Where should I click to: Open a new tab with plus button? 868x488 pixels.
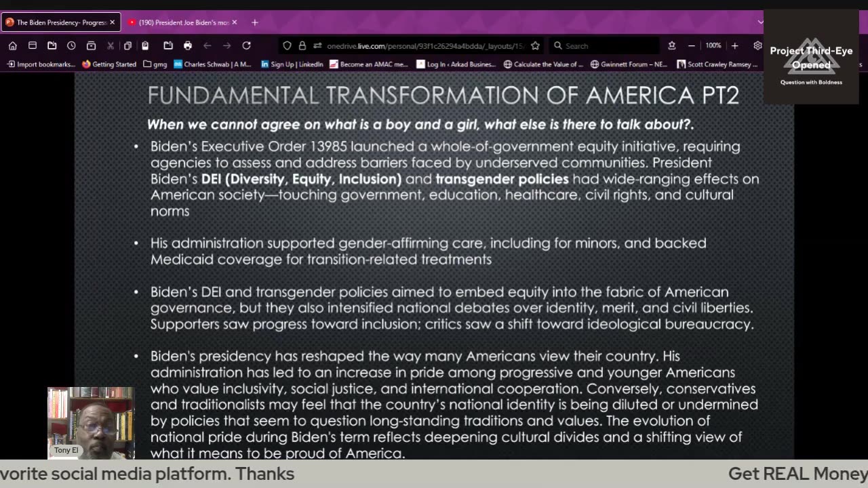pyautogui.click(x=254, y=22)
